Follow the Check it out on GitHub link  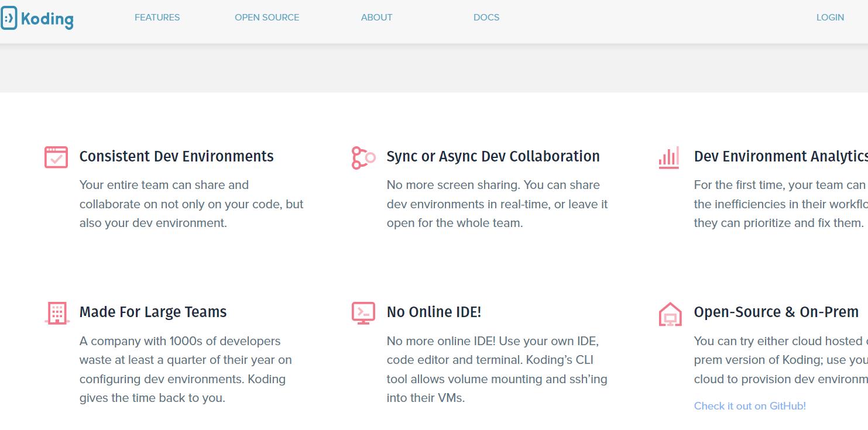pyautogui.click(x=750, y=406)
